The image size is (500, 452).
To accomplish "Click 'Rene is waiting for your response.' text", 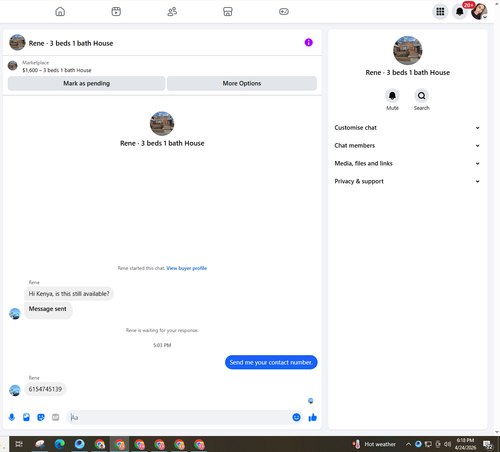I will click(162, 330).
